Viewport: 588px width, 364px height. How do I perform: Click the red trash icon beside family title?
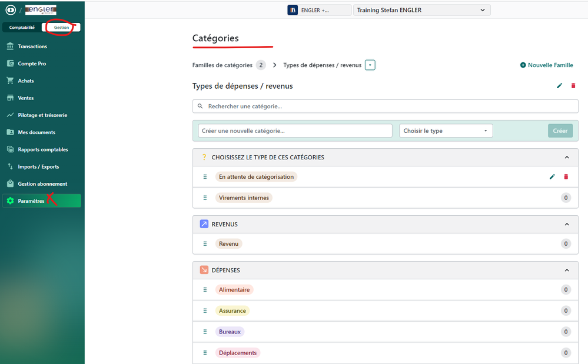point(573,86)
